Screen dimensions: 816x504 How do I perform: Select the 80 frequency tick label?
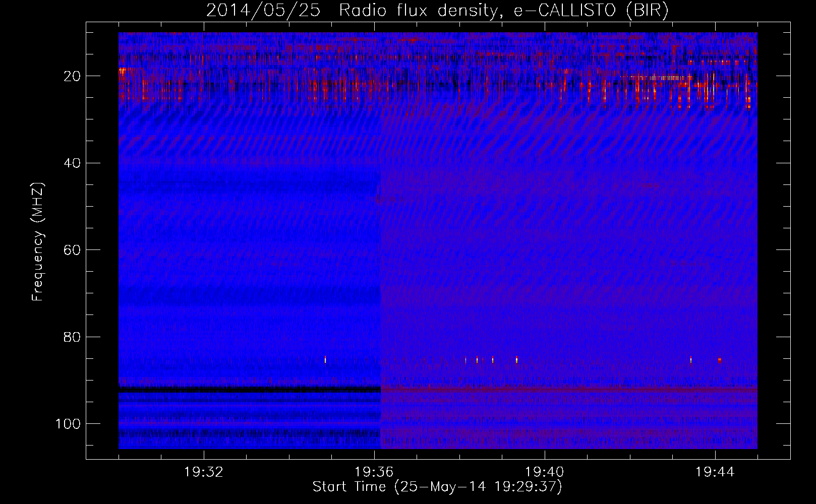click(x=73, y=337)
